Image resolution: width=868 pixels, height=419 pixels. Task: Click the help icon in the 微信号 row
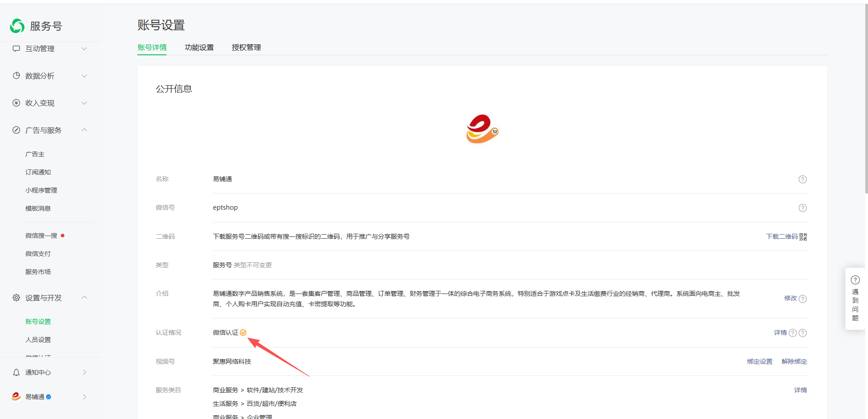tap(802, 208)
